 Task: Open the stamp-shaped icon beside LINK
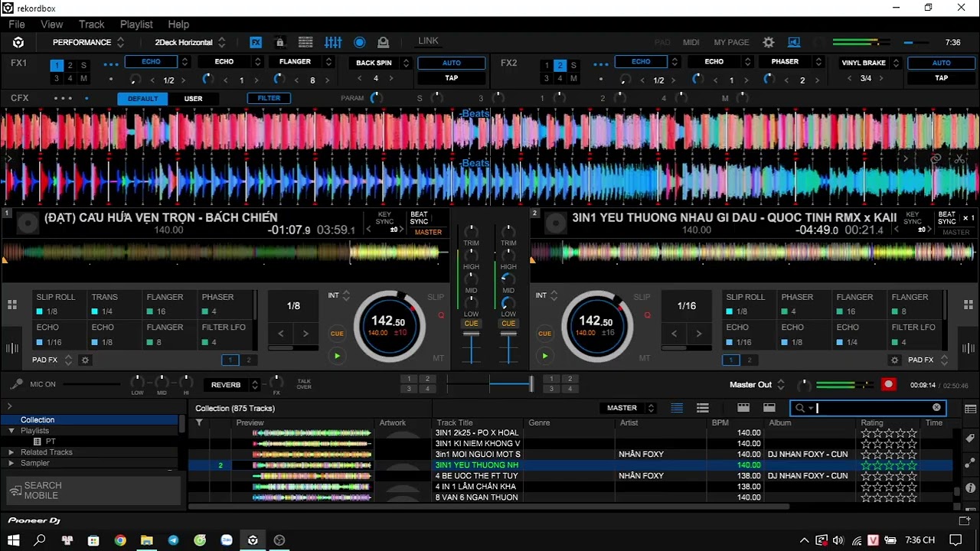click(384, 43)
